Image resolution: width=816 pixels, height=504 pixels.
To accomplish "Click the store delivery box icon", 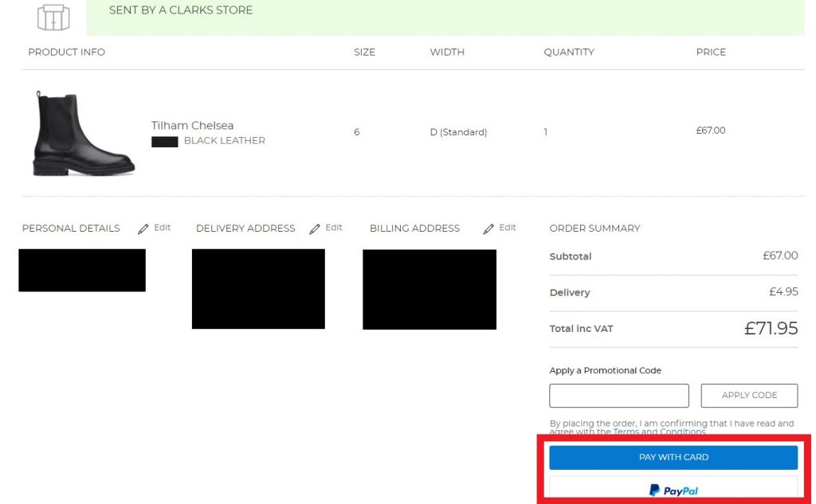I will pos(53,18).
